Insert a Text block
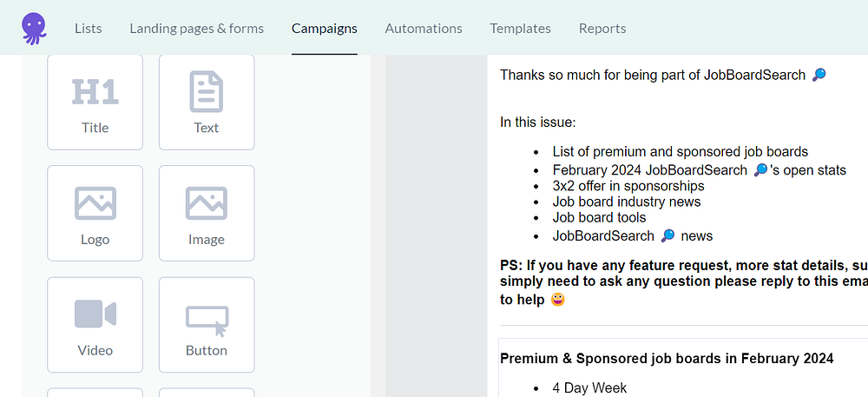 pos(207,103)
